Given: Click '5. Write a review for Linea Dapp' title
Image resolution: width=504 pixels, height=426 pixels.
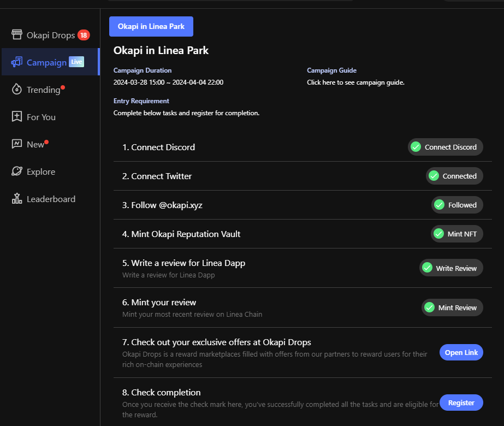Looking at the screenshot, I should tap(183, 263).
